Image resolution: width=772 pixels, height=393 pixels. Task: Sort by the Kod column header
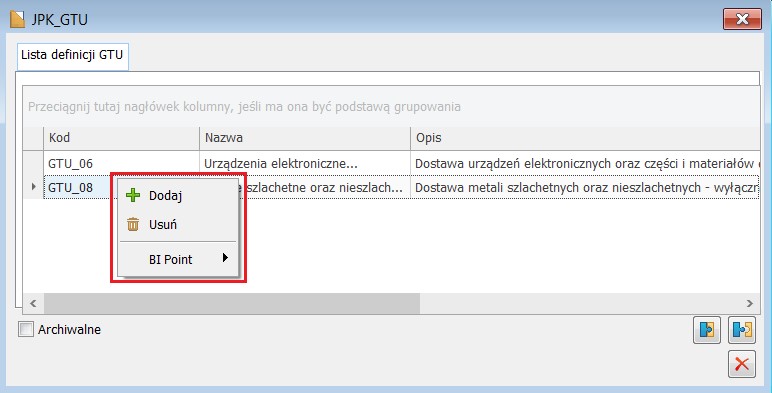tap(121, 137)
